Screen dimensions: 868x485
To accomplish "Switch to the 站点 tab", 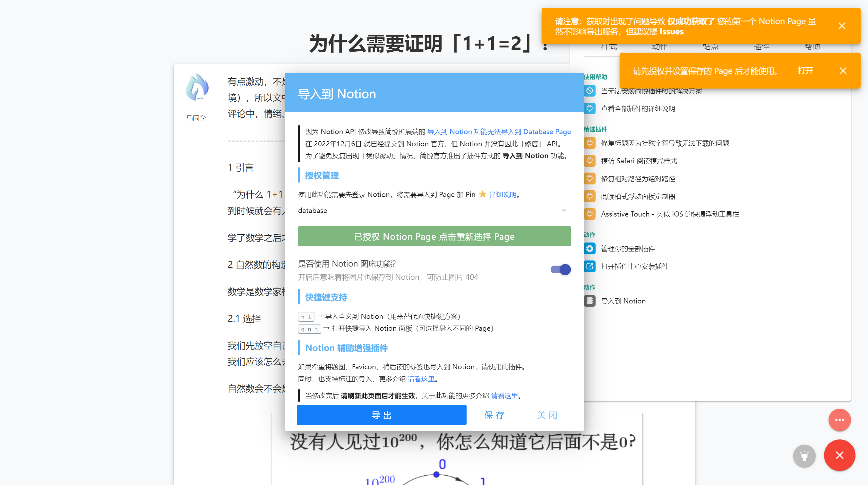I will [710, 47].
